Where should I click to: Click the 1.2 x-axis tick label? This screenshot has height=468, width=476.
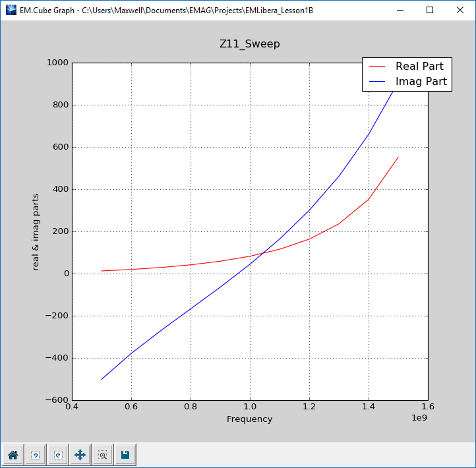point(309,407)
